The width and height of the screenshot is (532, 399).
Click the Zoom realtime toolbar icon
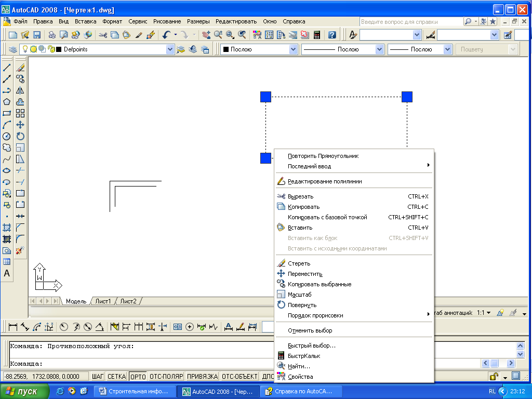pos(218,35)
